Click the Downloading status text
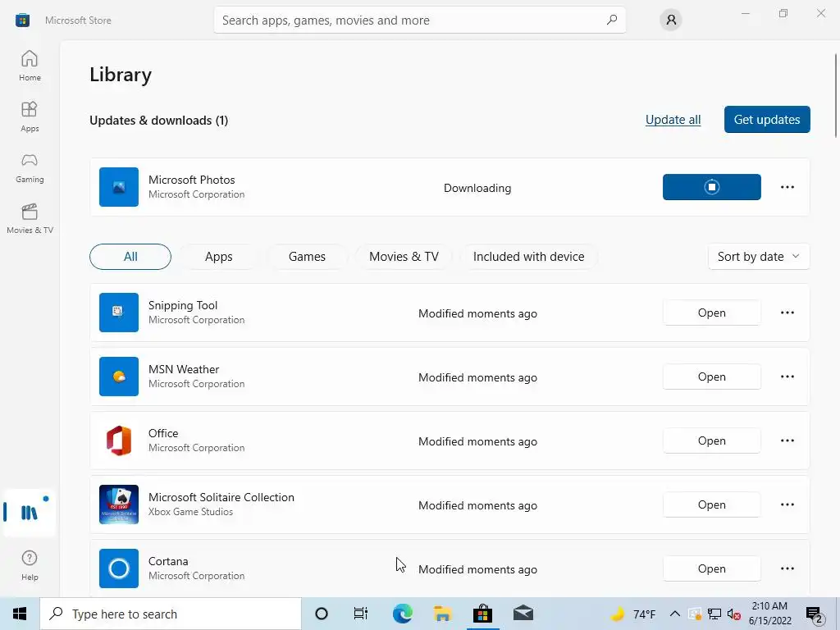 pyautogui.click(x=477, y=188)
